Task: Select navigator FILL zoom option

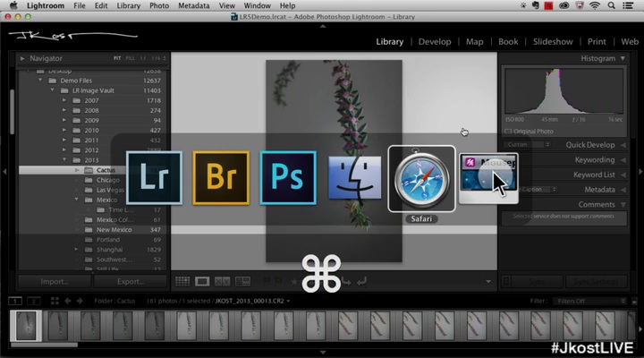Action: [131, 58]
